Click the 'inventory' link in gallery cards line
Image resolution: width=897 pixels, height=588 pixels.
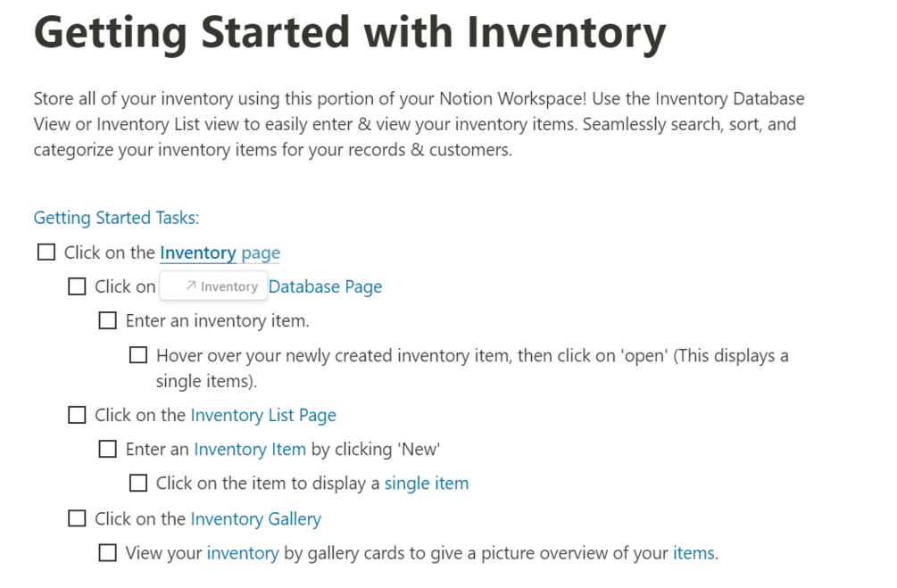click(x=243, y=553)
